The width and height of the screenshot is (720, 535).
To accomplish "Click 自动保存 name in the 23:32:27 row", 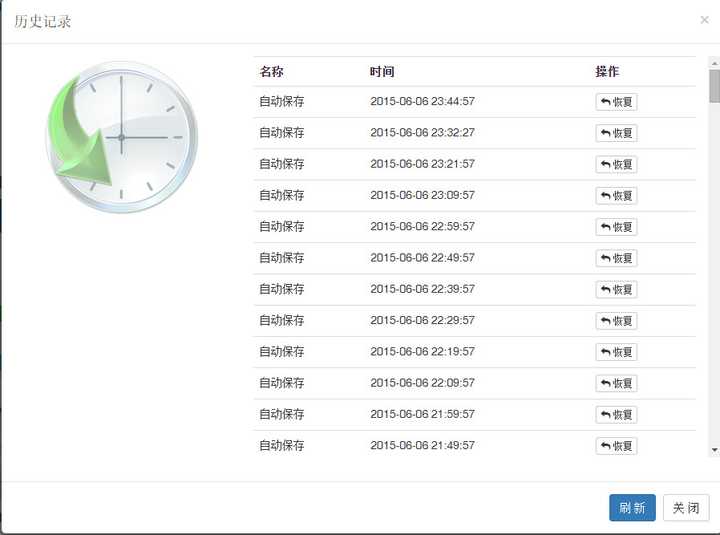I will pos(281,132).
